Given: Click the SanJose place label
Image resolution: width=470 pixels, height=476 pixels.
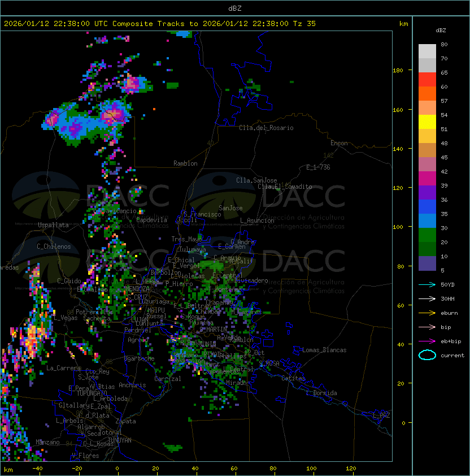Looking at the screenshot, I should click(x=230, y=208).
